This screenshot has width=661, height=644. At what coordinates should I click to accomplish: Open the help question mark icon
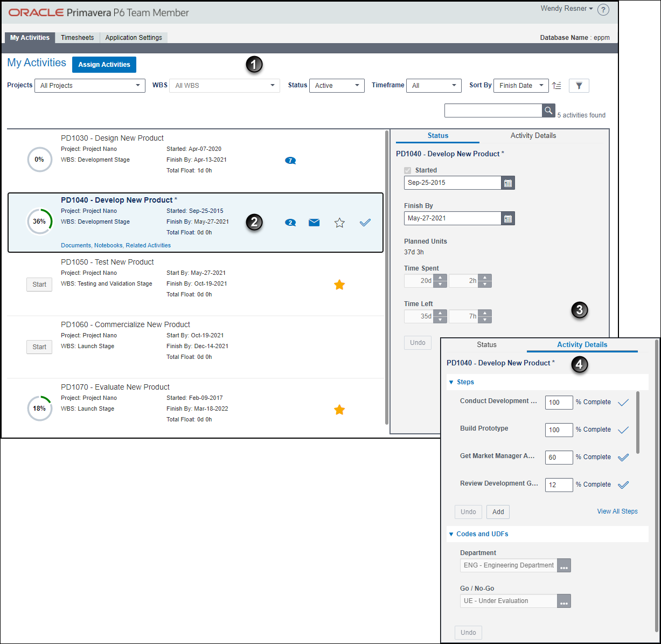(x=603, y=10)
